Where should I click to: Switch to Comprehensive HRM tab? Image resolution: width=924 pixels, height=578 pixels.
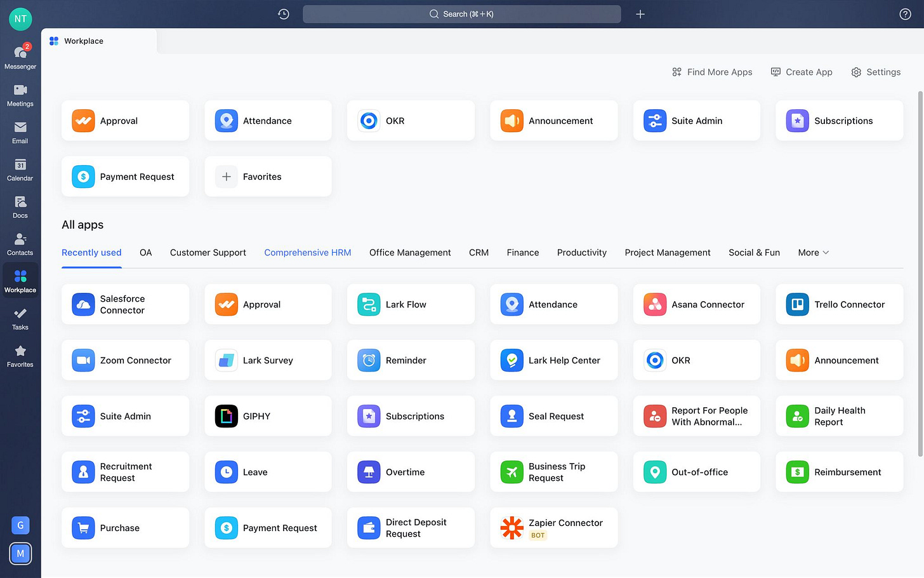click(x=308, y=252)
